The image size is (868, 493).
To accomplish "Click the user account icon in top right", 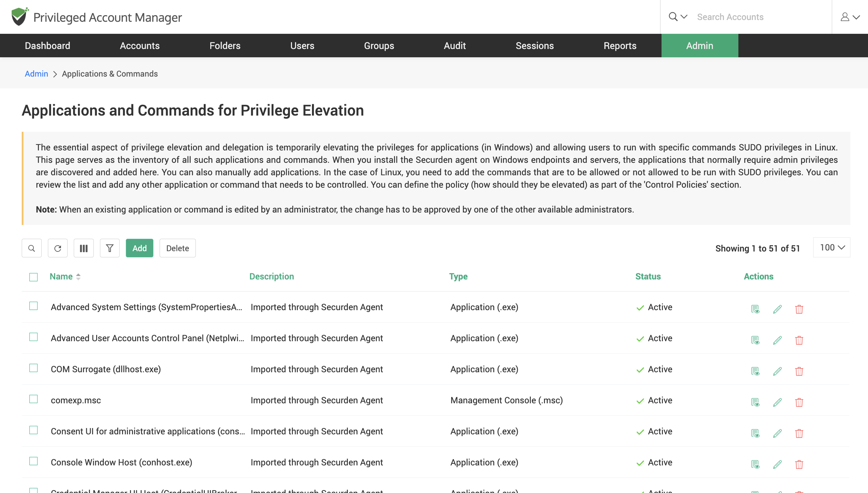I will pyautogui.click(x=845, y=17).
